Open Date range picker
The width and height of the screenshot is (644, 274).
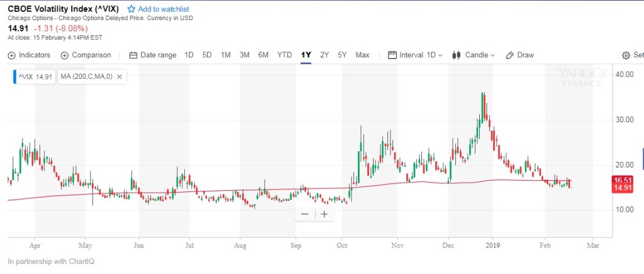point(153,55)
